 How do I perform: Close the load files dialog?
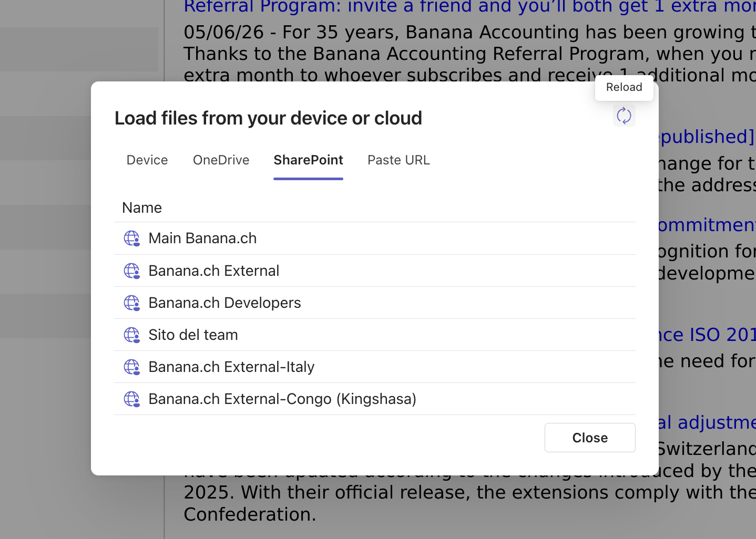590,438
